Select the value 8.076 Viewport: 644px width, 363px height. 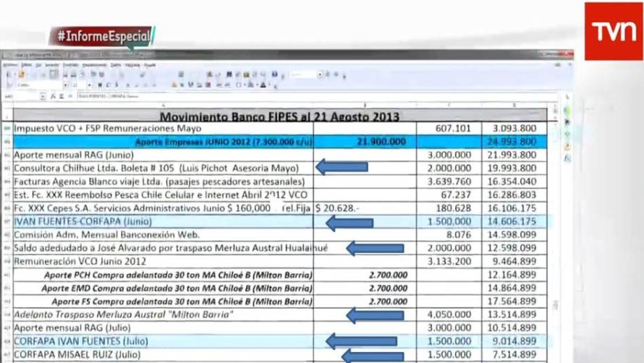pyautogui.click(x=449, y=235)
